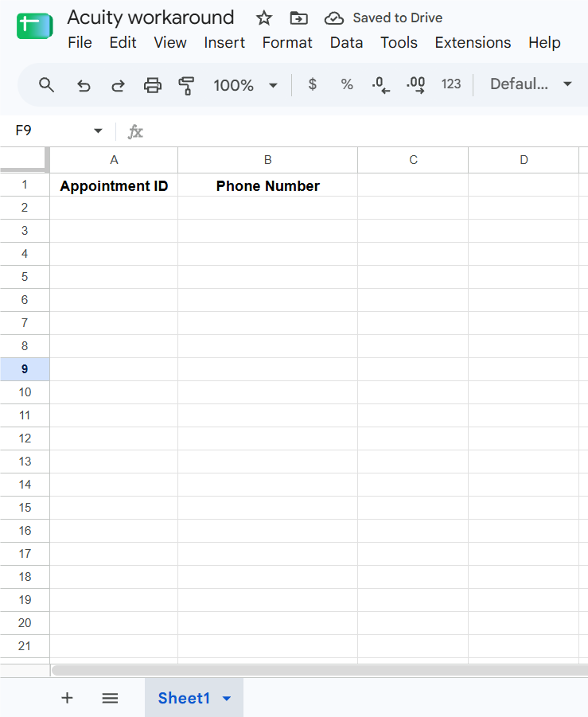The width and height of the screenshot is (588, 717).
Task: Format as percent
Action: pyautogui.click(x=347, y=84)
